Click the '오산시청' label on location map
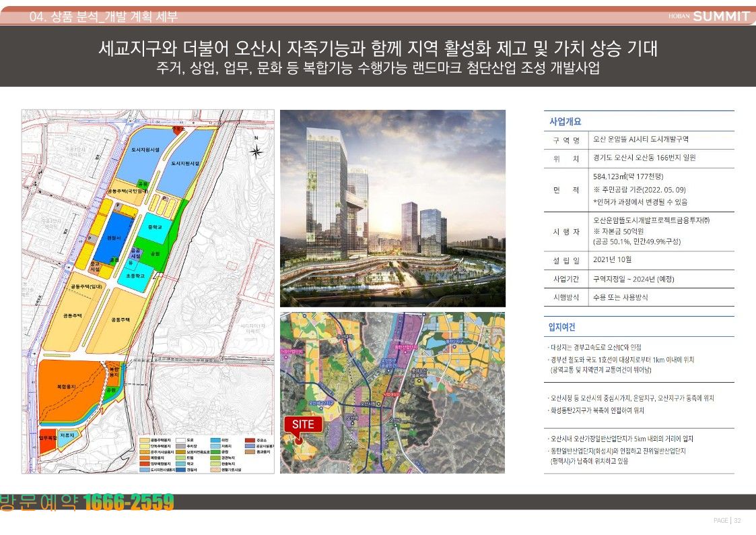The width and height of the screenshot is (756, 535). pos(368,404)
